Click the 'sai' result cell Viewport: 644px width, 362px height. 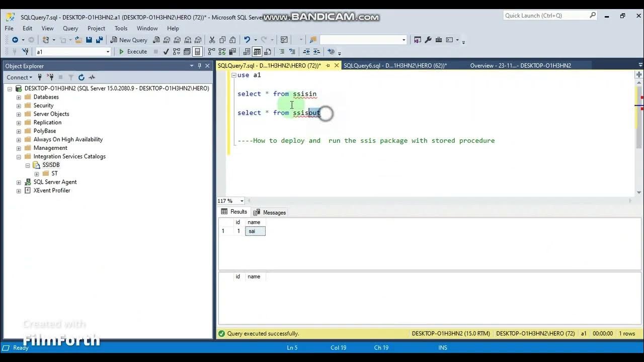pyautogui.click(x=255, y=231)
